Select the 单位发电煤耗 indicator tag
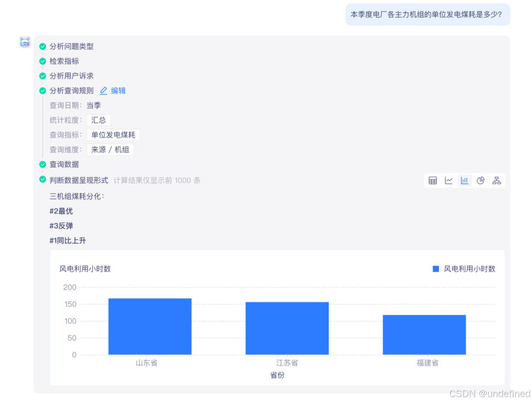Screen dimensions: 532x402 [113, 135]
